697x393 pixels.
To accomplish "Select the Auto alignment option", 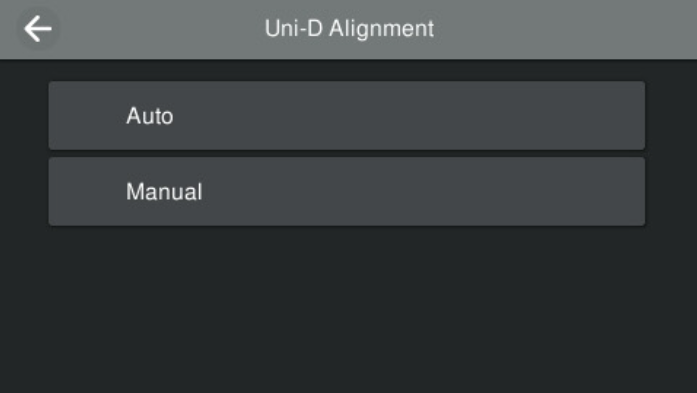I will [347, 116].
